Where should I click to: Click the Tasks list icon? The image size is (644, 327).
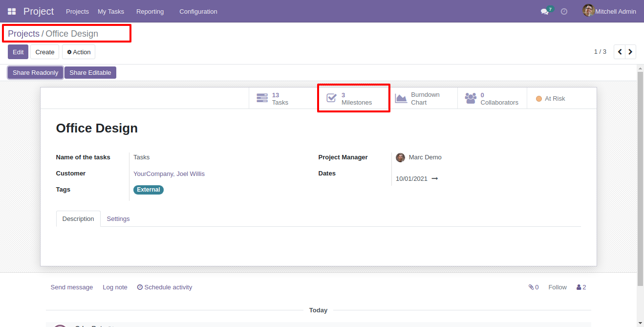262,98
